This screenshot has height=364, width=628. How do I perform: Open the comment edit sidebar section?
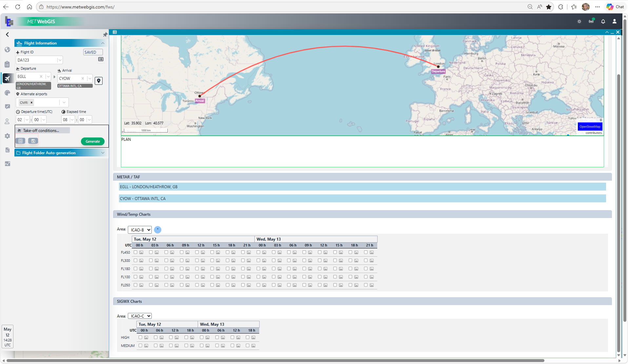click(x=7, y=107)
